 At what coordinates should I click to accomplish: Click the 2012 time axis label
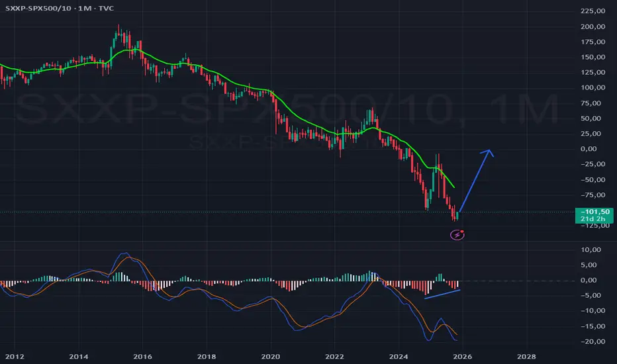click(x=15, y=357)
